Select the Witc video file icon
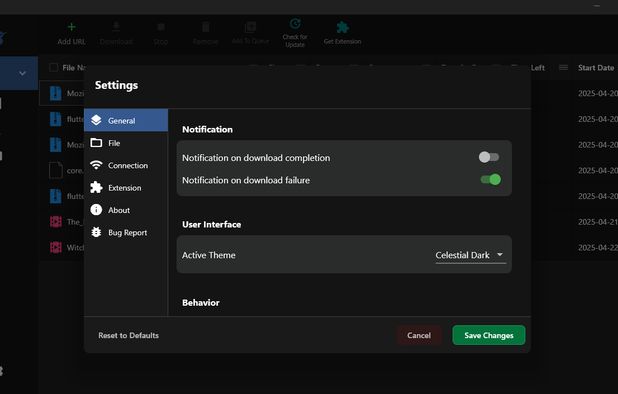Image resolution: width=618 pixels, height=394 pixels. [x=56, y=247]
